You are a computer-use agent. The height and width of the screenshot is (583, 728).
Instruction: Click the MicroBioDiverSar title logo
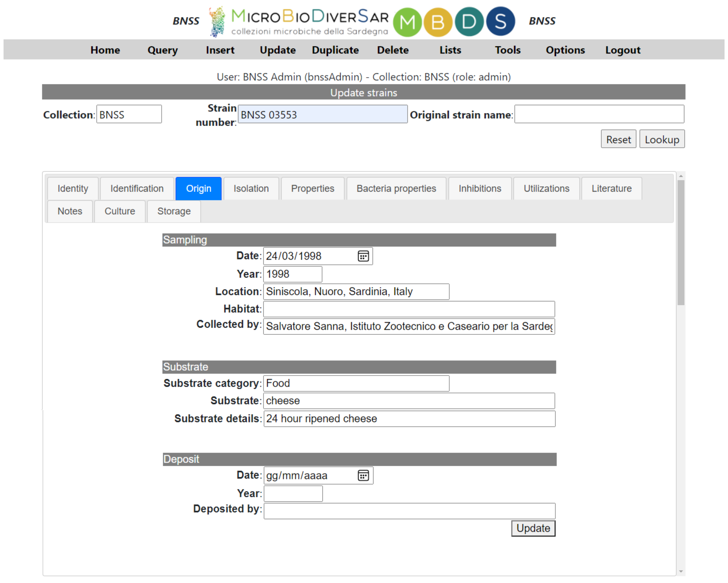coord(310,21)
